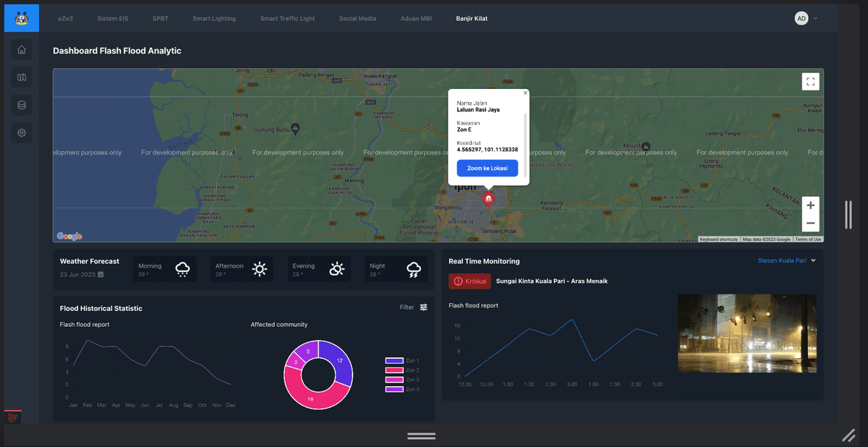Open the Settings gear in the sidebar
The height and width of the screenshot is (447, 868).
(21, 132)
